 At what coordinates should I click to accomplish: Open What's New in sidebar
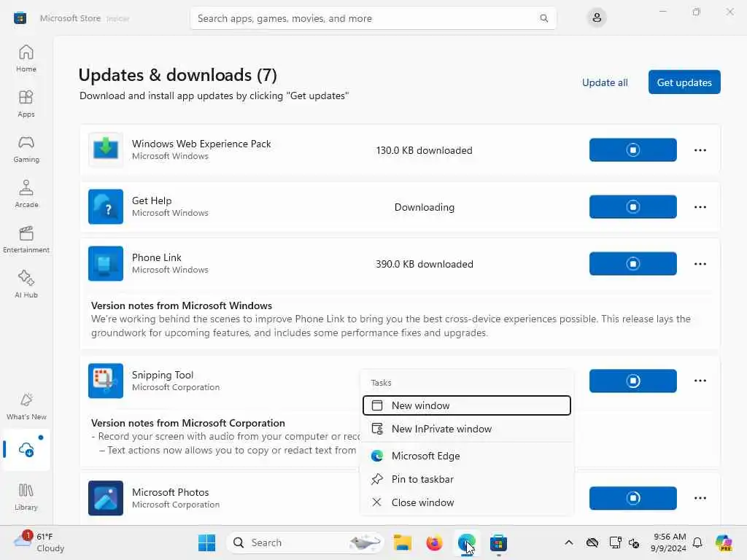[x=26, y=406]
